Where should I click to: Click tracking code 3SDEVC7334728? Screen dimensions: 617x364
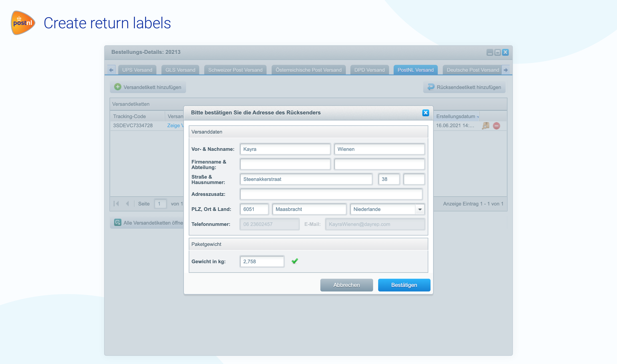pos(133,125)
